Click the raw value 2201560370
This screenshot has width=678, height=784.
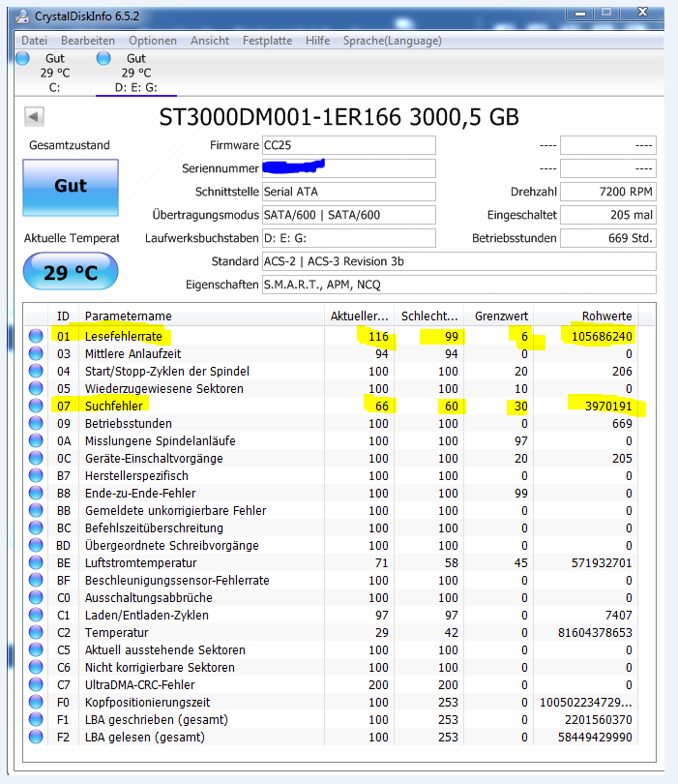598,719
